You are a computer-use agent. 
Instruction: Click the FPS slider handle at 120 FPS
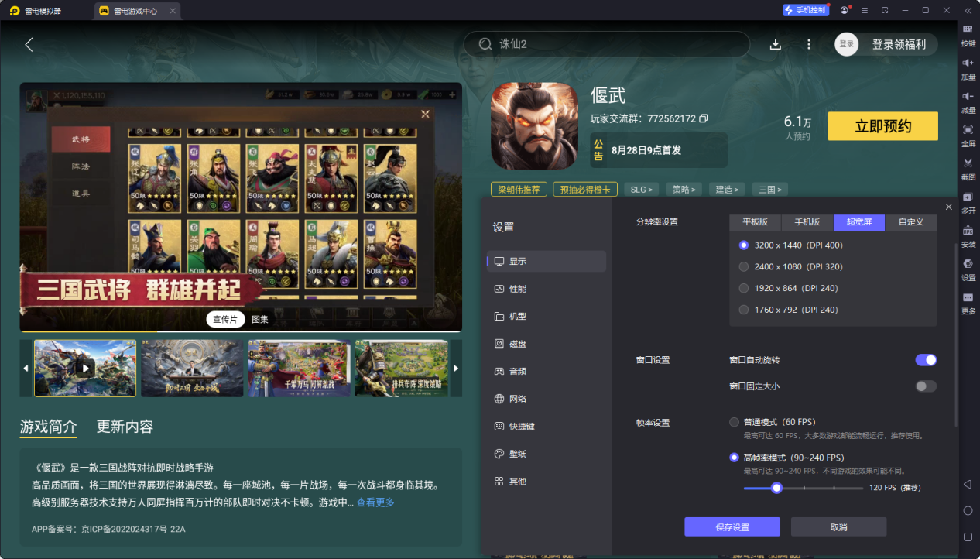pyautogui.click(x=776, y=488)
